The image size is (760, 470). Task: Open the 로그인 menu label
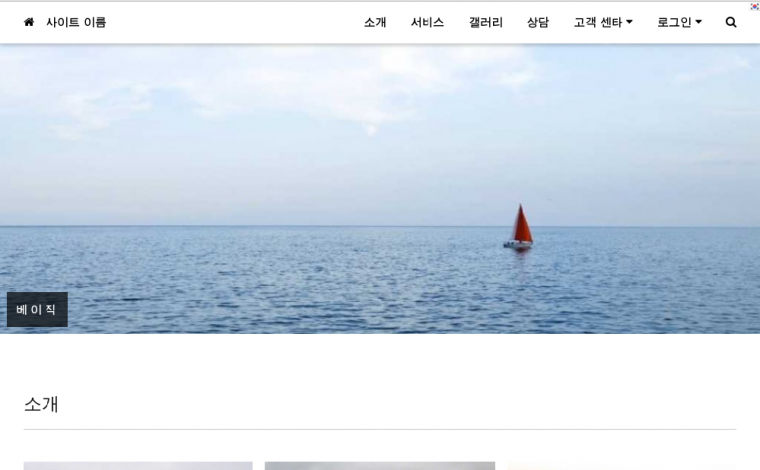(x=674, y=22)
